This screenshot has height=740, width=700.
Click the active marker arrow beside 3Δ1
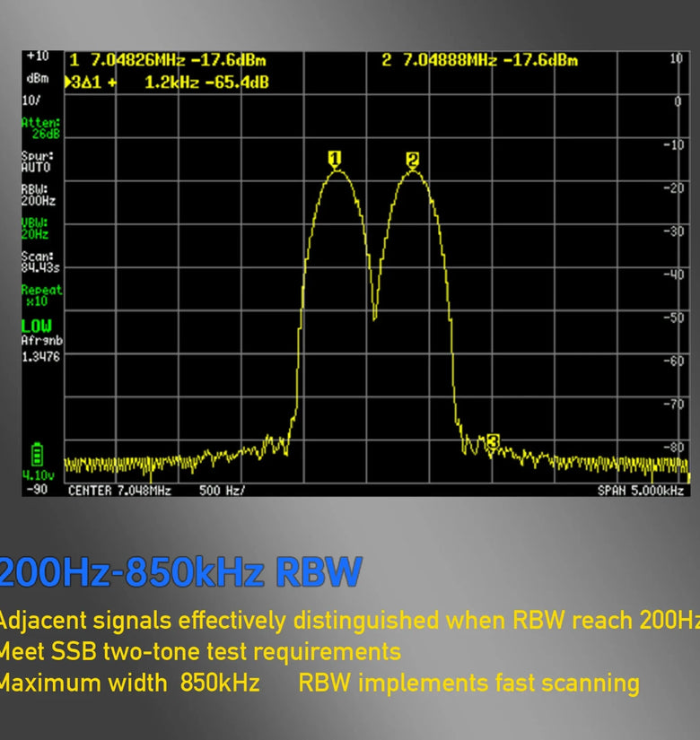coord(68,83)
